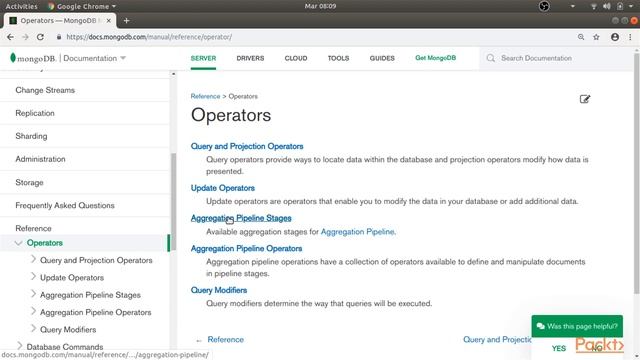Click the browser forward arrow
The height and width of the screenshot is (360, 640).
point(25,37)
